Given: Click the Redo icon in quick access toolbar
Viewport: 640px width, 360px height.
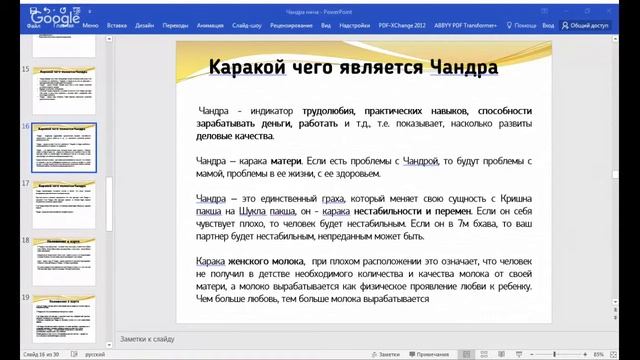Looking at the screenshot, I should tap(63, 11).
